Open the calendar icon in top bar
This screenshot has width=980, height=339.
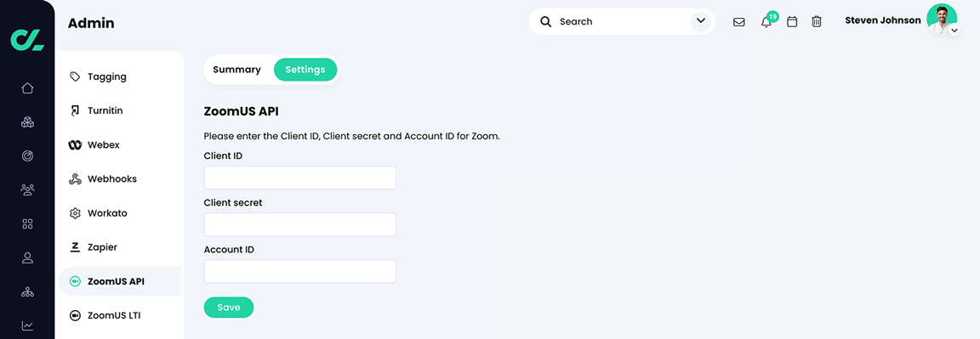tap(792, 22)
